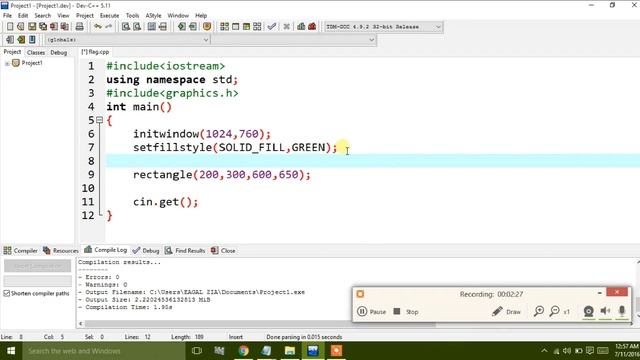
Task: Open the Resources bottom tab
Action: tap(61, 251)
